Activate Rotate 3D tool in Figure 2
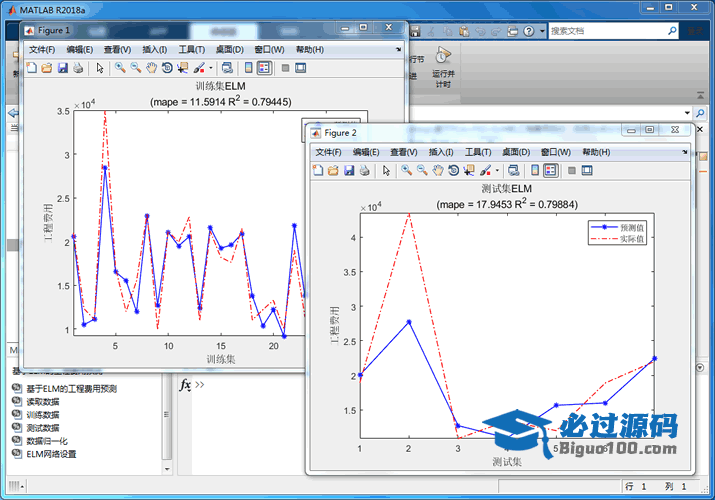 [x=454, y=170]
